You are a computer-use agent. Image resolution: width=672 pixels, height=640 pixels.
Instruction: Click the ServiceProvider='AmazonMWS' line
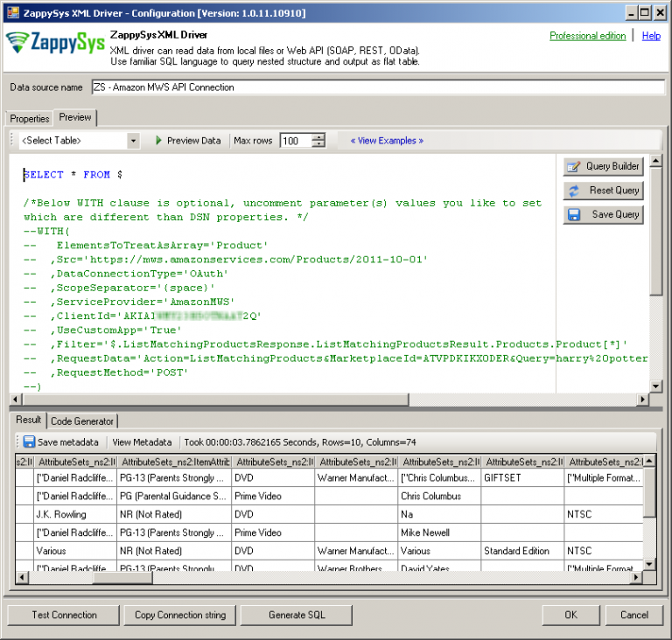[x=145, y=302]
